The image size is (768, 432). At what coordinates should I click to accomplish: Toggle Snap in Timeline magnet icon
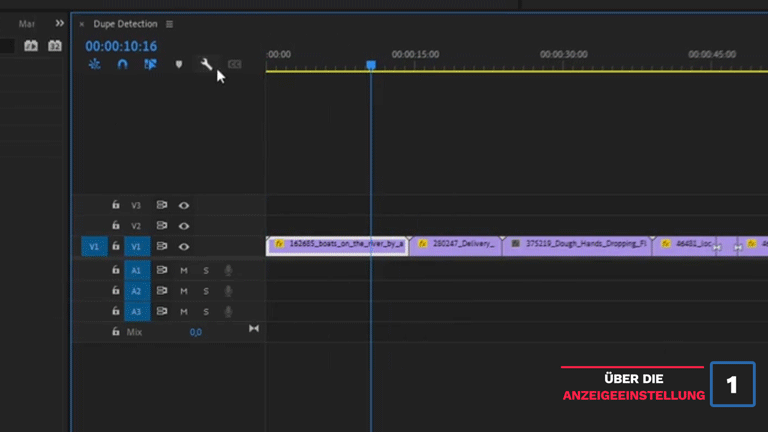point(122,64)
